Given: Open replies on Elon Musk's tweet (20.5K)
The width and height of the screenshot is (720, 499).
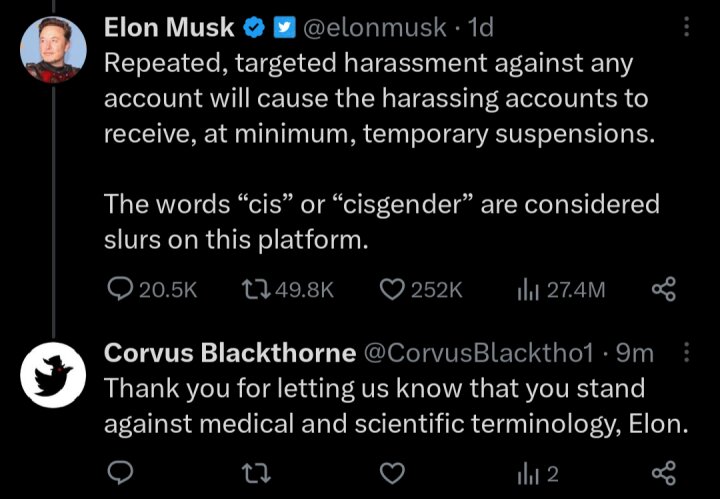Looking at the screenshot, I should [x=152, y=290].
